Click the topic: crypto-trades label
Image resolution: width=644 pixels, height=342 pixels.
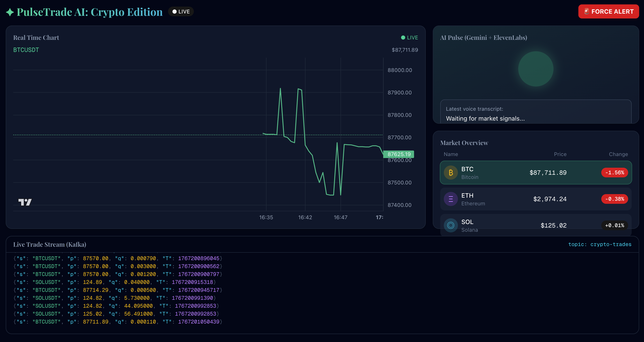[600, 244]
